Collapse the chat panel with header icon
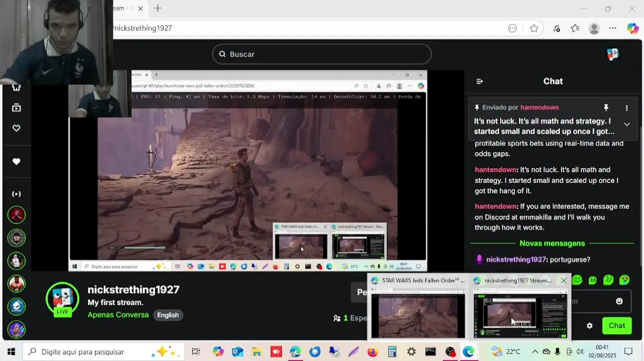This screenshot has height=361, width=644. pos(479,81)
